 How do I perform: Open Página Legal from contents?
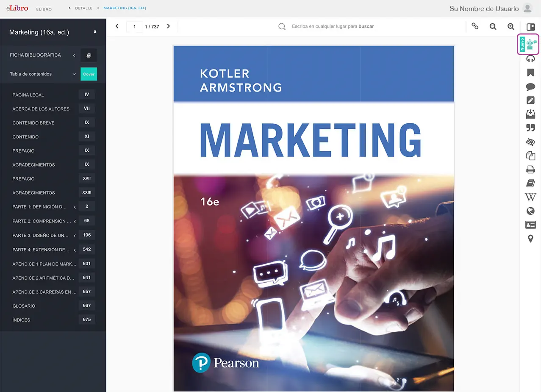click(28, 95)
